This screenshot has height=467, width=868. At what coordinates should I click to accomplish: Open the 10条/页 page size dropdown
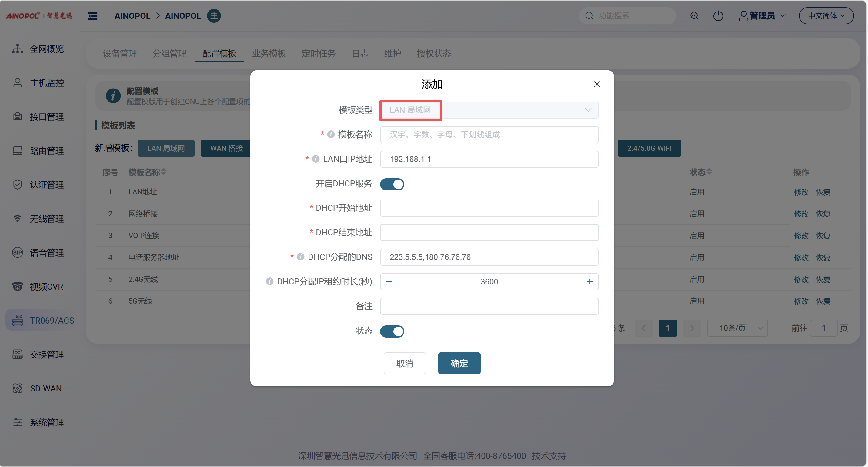pos(737,328)
